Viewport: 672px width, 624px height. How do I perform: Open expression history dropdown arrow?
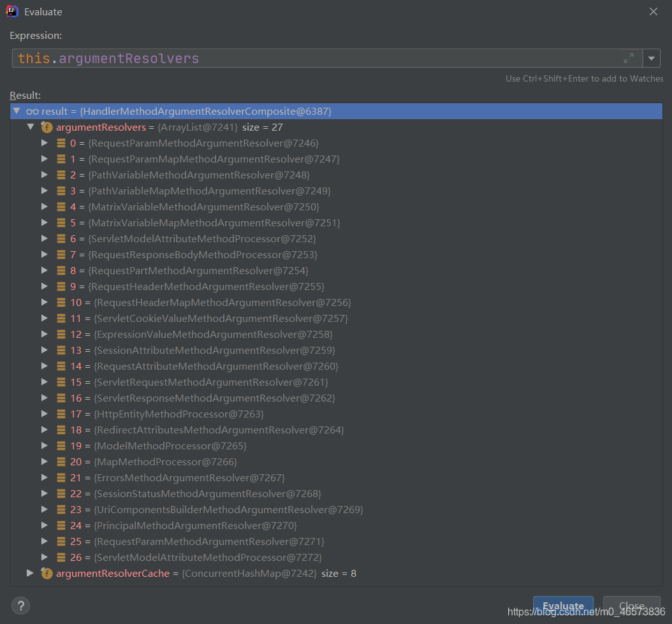(x=652, y=58)
